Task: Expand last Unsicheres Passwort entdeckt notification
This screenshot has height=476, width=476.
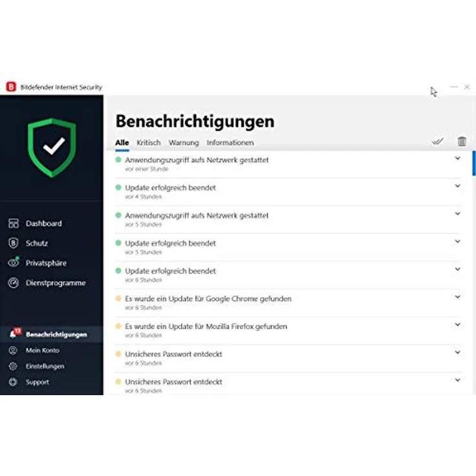Action: click(457, 380)
